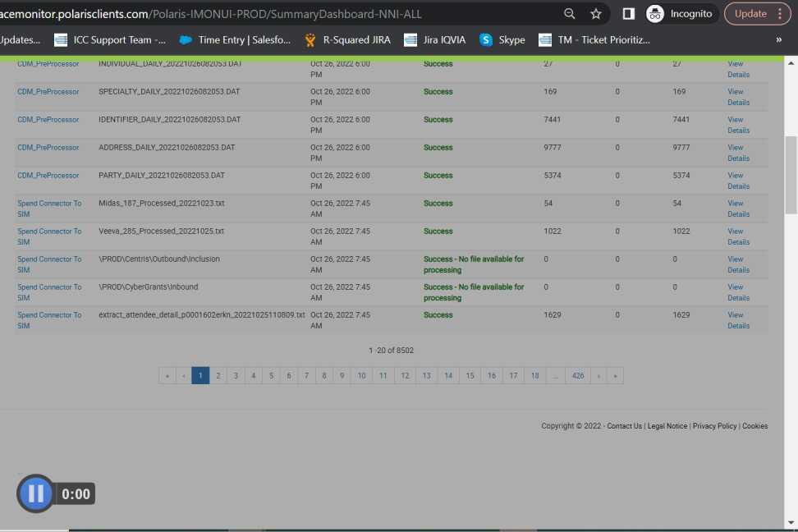Open the R-Squared JIRA bookmark
Screen dimensions: 798x532
tap(347, 39)
